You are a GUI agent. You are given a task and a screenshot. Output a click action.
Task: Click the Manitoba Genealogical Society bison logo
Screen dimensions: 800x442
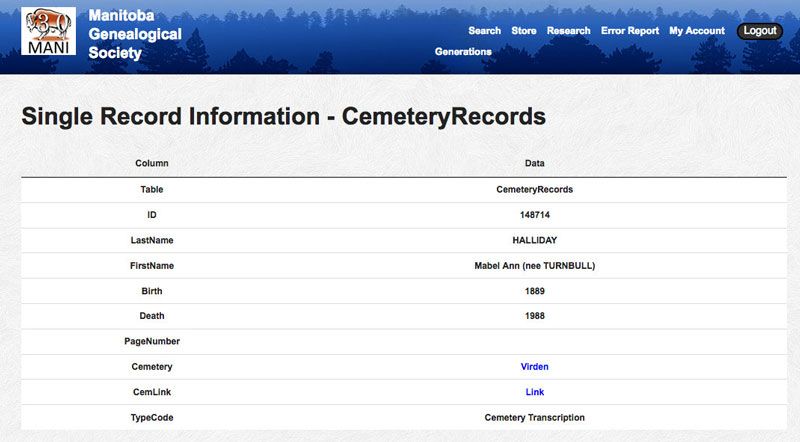point(48,31)
